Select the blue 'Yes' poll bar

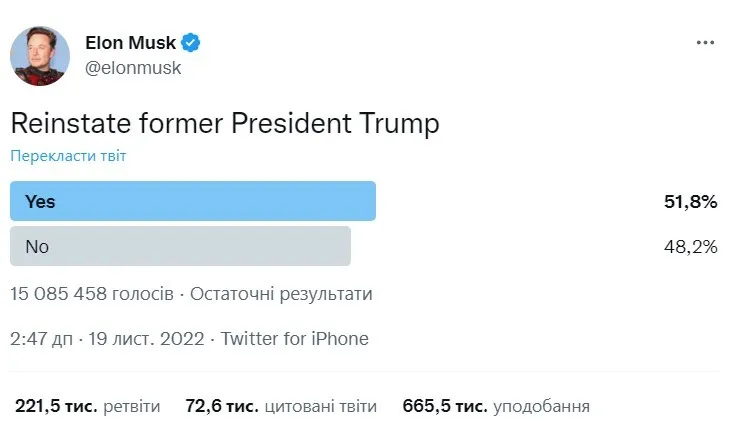coord(193,201)
